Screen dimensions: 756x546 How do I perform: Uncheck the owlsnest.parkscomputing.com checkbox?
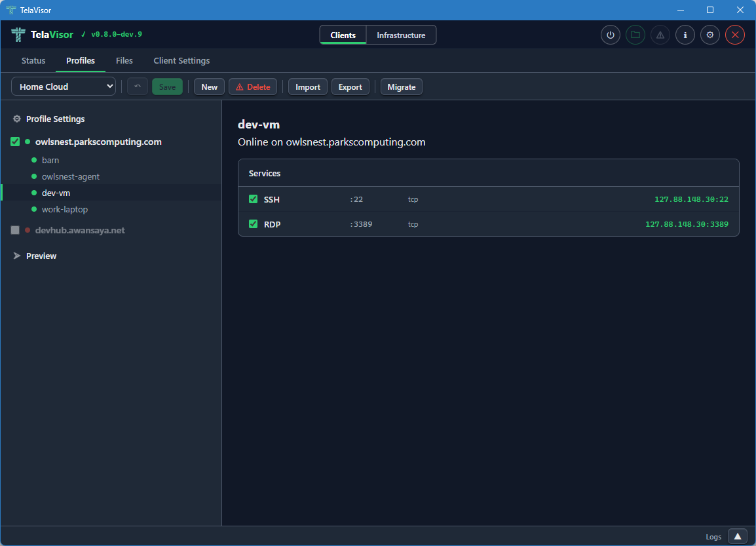(x=14, y=142)
